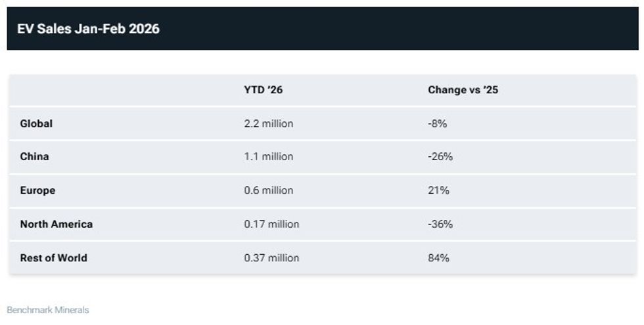Open the Benchmark Minerals source link

pyautogui.click(x=47, y=310)
